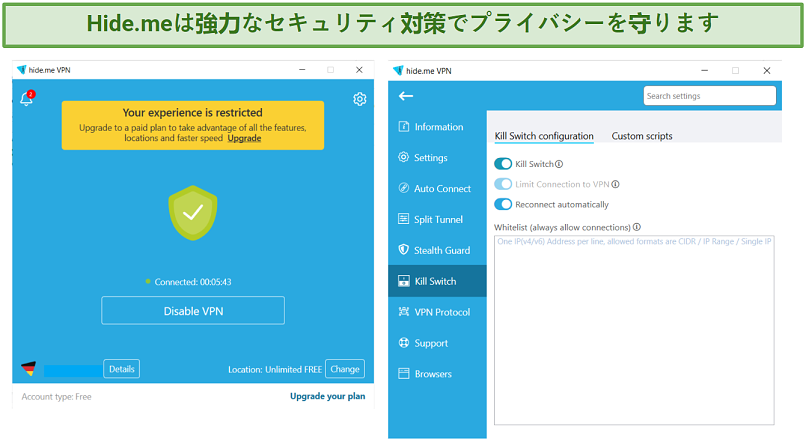
Task: Toggle the Kill Switch switch
Action: pos(503,163)
